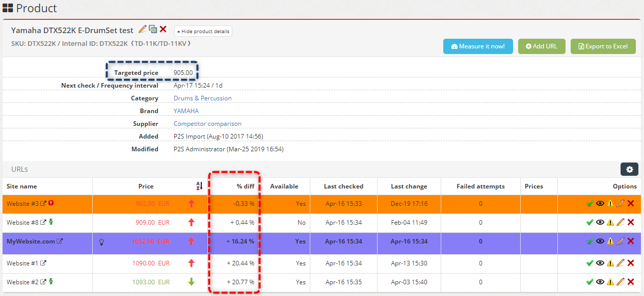The image size is (644, 296).
Task: Click warning triangle in Website #3 row
Action: (x=610, y=203)
